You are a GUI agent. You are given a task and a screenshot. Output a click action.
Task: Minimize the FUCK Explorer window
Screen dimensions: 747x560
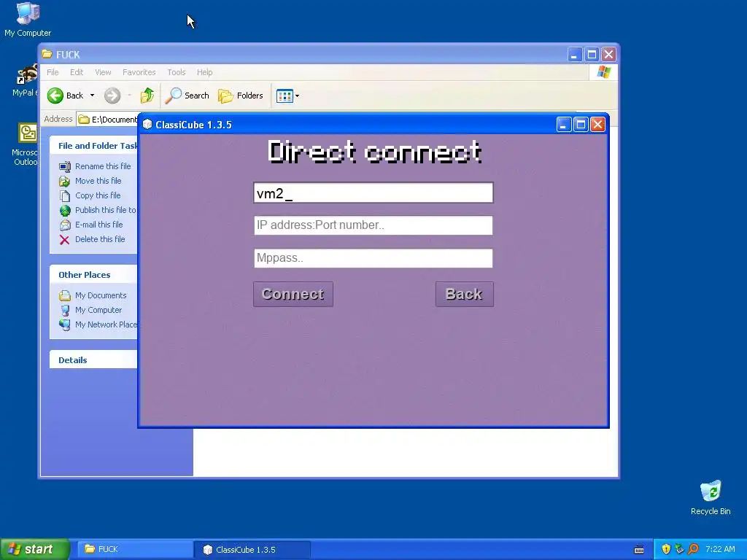click(575, 55)
